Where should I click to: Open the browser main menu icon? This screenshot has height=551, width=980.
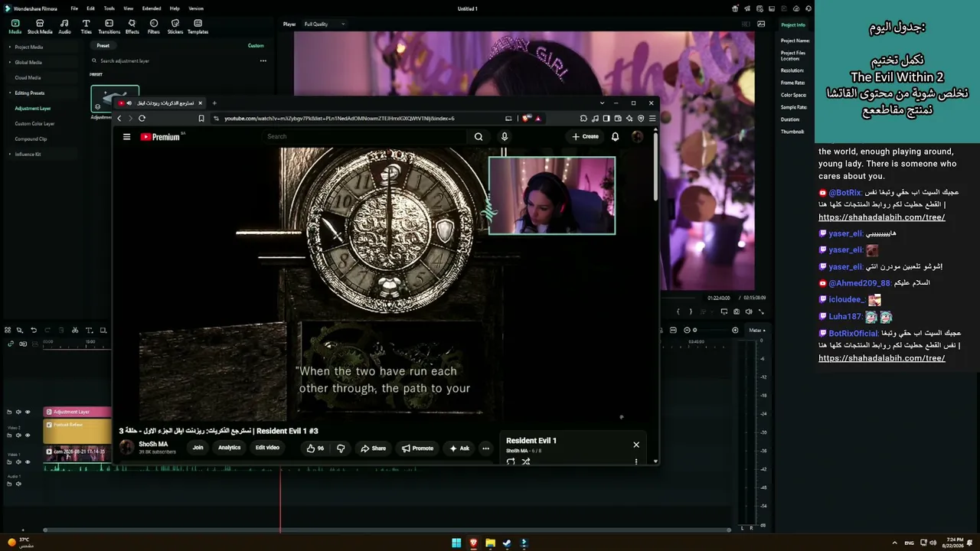[x=652, y=119]
